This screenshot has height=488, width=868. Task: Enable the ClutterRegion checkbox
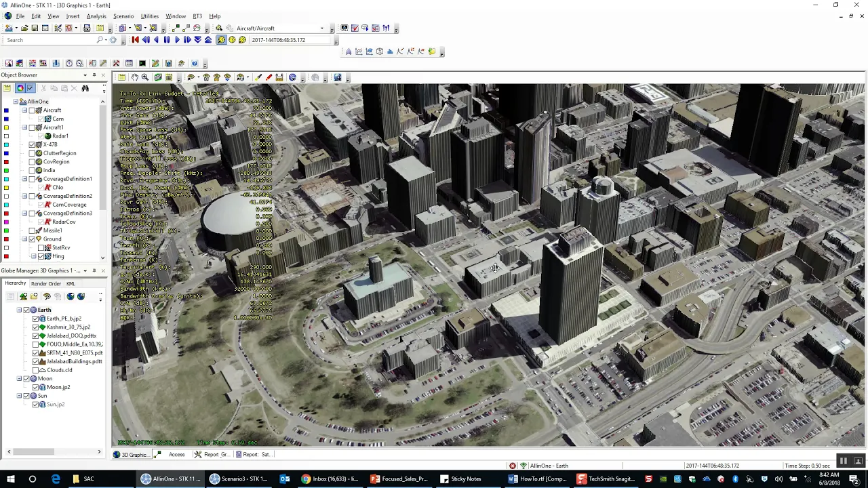[x=33, y=153]
